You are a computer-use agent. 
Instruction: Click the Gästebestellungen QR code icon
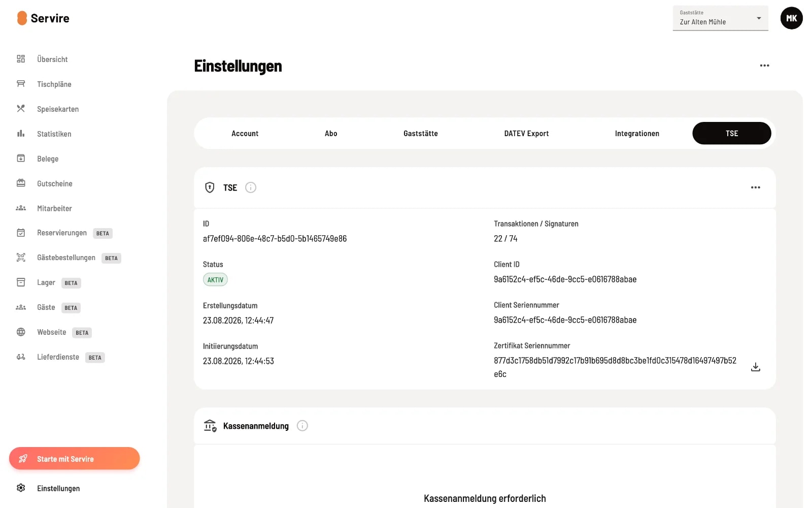(x=21, y=258)
